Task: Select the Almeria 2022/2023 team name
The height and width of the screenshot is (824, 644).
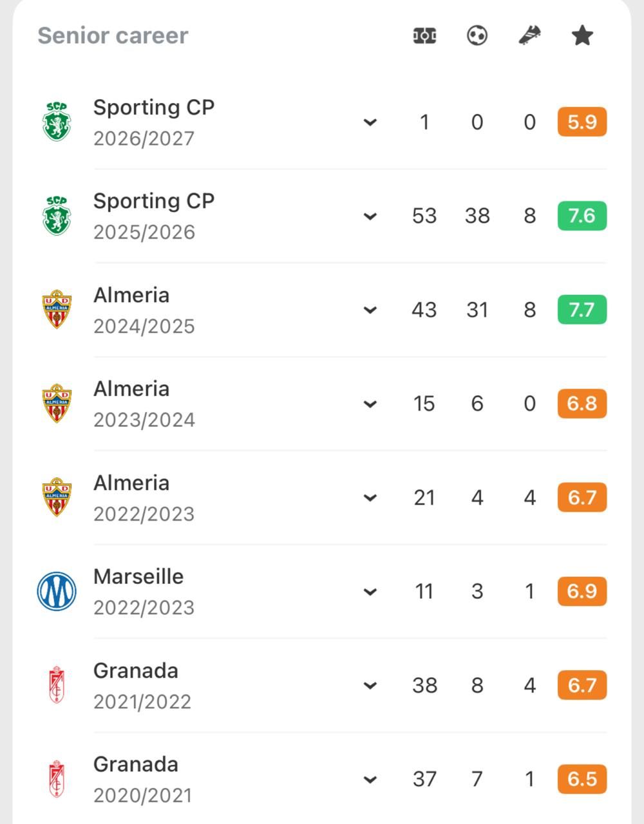Action: pos(131,483)
